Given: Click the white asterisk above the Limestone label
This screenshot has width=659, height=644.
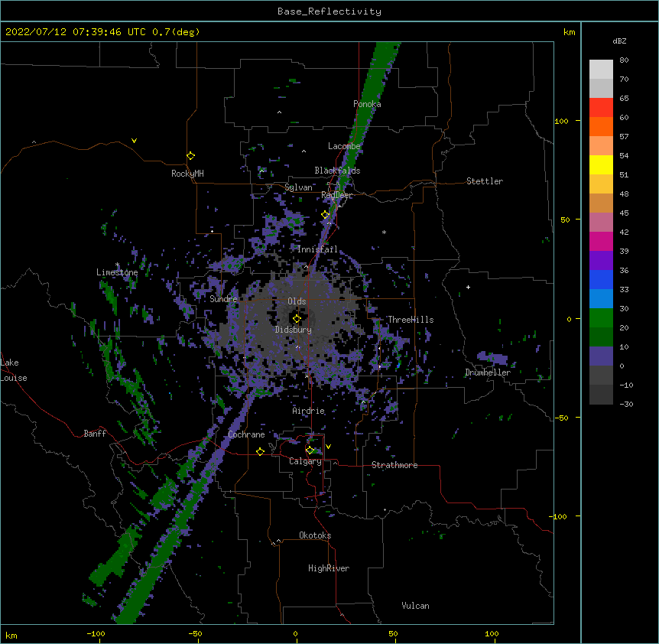Looking at the screenshot, I should point(117,265).
